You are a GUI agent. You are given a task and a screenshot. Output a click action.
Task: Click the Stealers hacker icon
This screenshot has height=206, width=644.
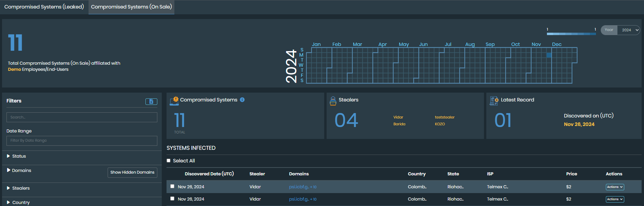[x=333, y=100]
